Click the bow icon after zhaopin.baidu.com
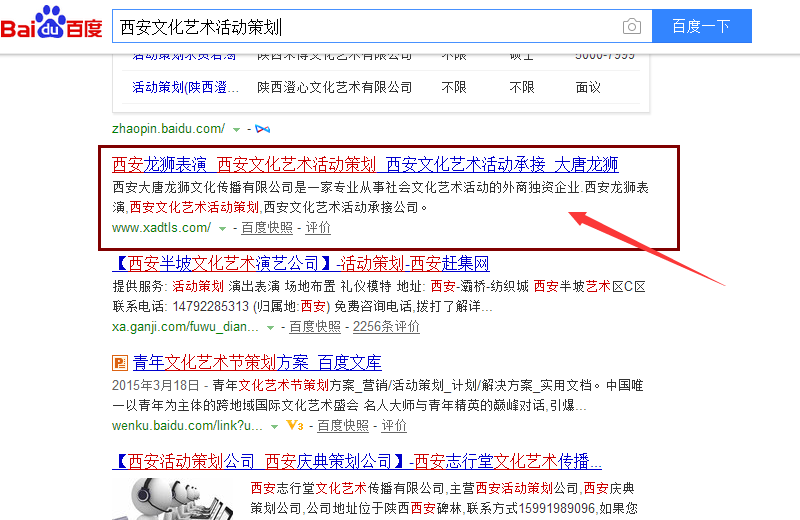800x520 pixels. pos(263,129)
